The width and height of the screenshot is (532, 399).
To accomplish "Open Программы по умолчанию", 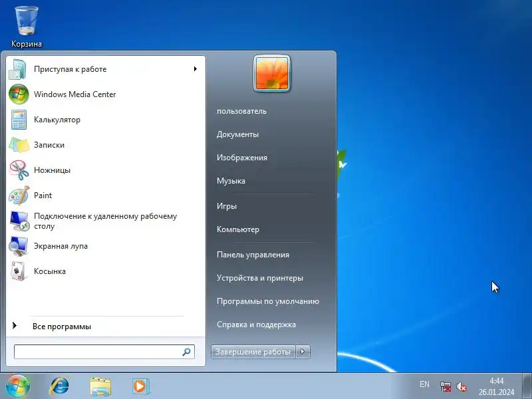I will coord(268,301).
